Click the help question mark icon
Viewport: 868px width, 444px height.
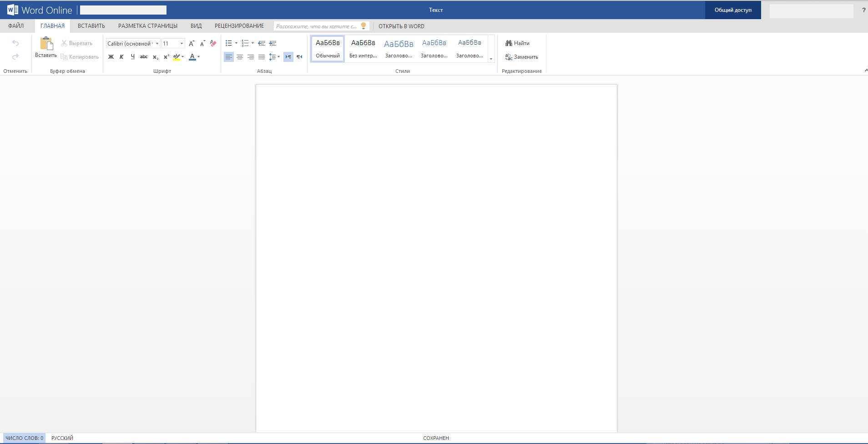[863, 10]
